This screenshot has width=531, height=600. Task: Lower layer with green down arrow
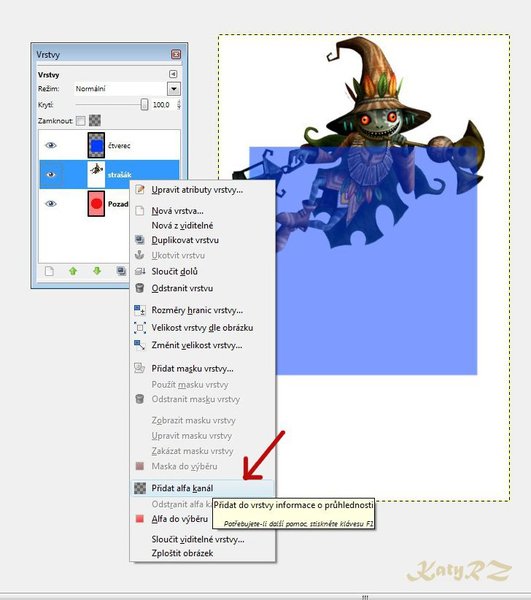pos(97,271)
